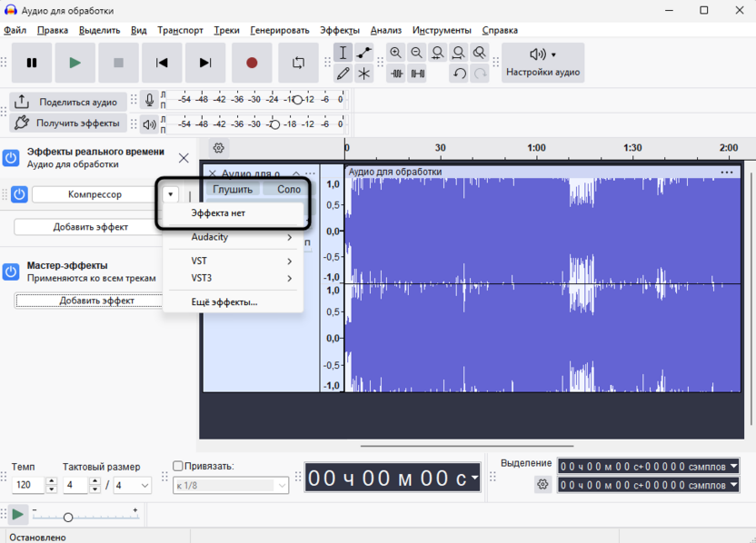The height and width of the screenshot is (543, 756).
Task: Click the Play-at-speed green button
Action: [17, 515]
